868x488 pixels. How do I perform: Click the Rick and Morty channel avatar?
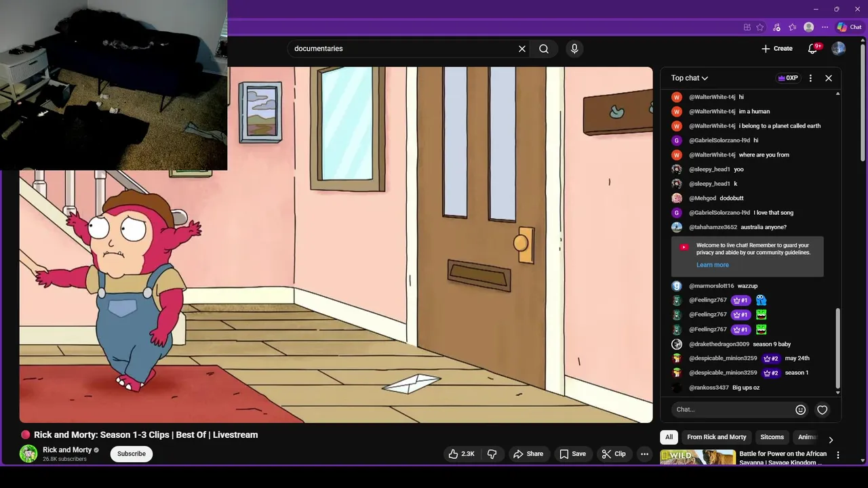tap(28, 453)
